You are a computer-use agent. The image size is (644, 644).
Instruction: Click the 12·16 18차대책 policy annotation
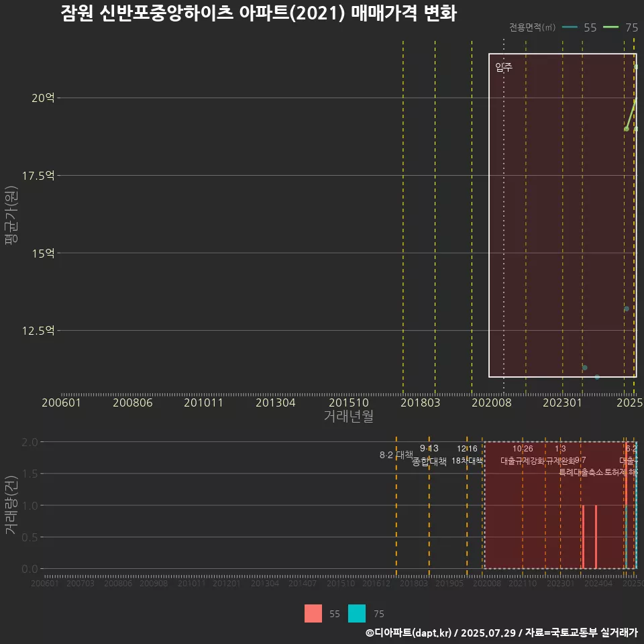pos(468,455)
